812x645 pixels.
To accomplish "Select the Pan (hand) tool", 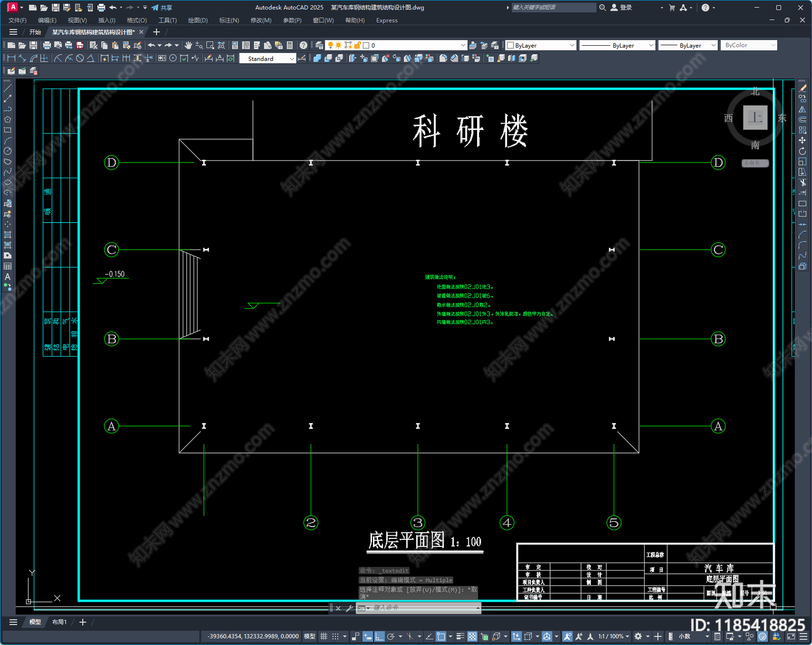I will (x=188, y=45).
